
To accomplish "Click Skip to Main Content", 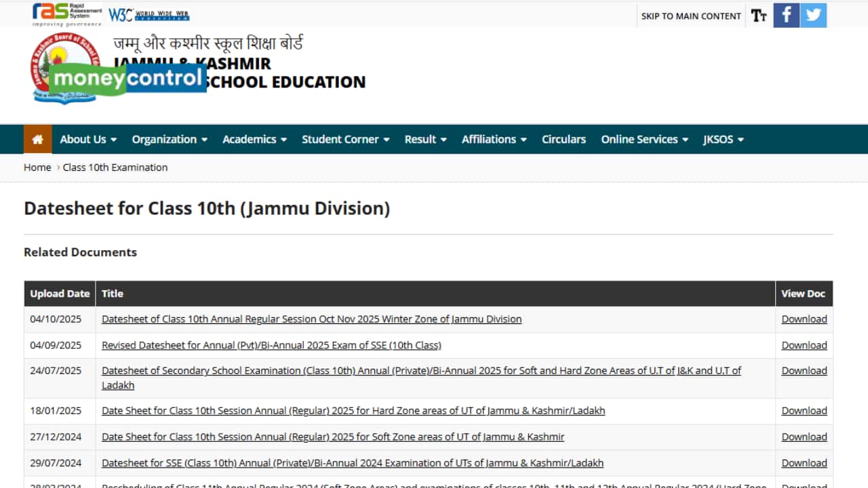I will [690, 16].
